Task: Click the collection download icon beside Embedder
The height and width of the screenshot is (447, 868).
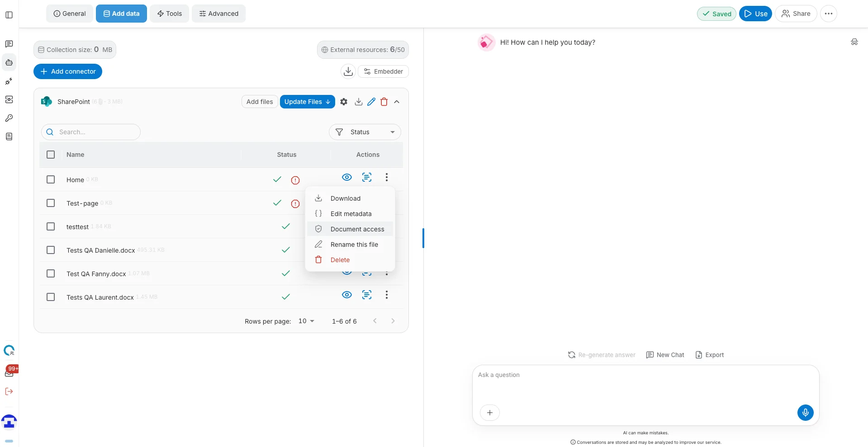Action: tap(348, 71)
